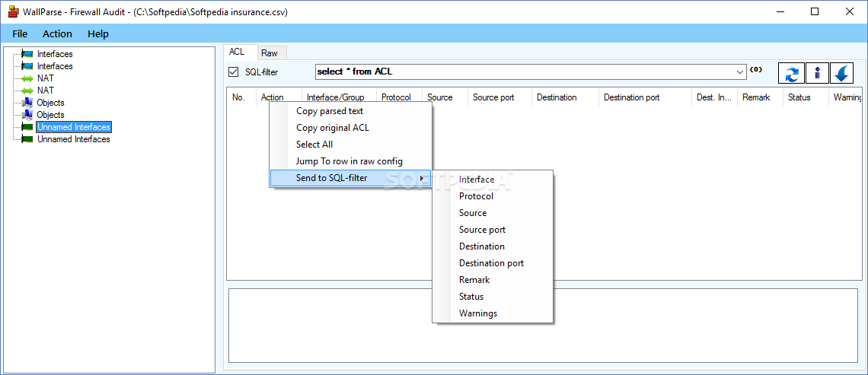Screen dimensions: 868x375
Task: Maximize the WallParse window
Action: click(x=814, y=11)
